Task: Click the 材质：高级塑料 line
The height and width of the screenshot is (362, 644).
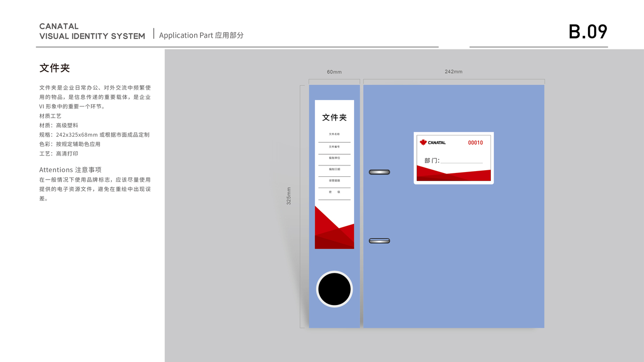Action: point(59,125)
